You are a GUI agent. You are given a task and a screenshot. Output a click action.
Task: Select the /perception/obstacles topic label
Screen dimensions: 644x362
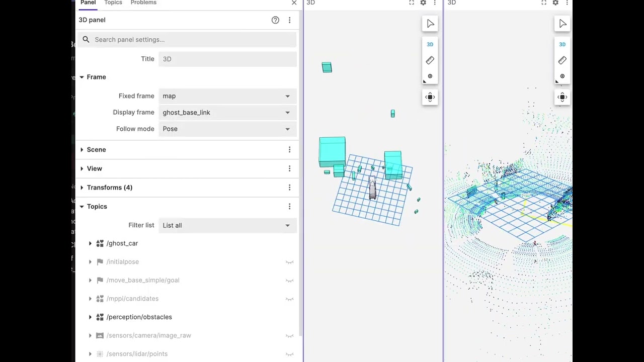pyautogui.click(x=139, y=317)
